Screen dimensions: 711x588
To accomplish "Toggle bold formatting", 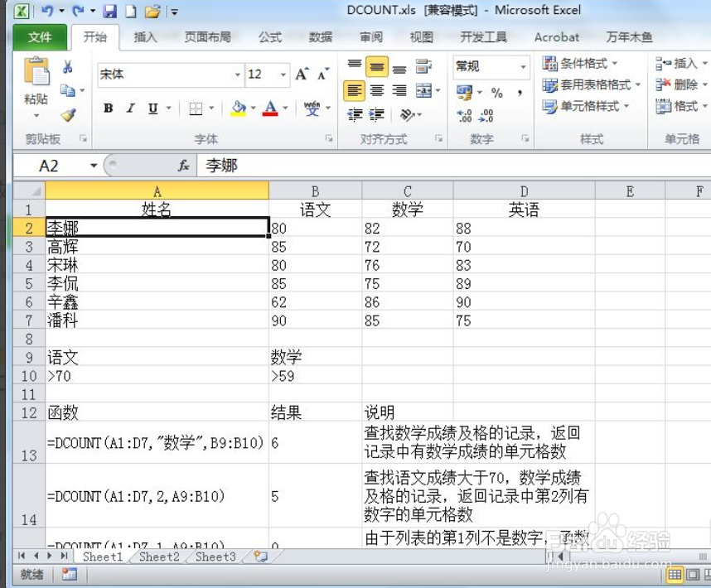I will pos(108,108).
